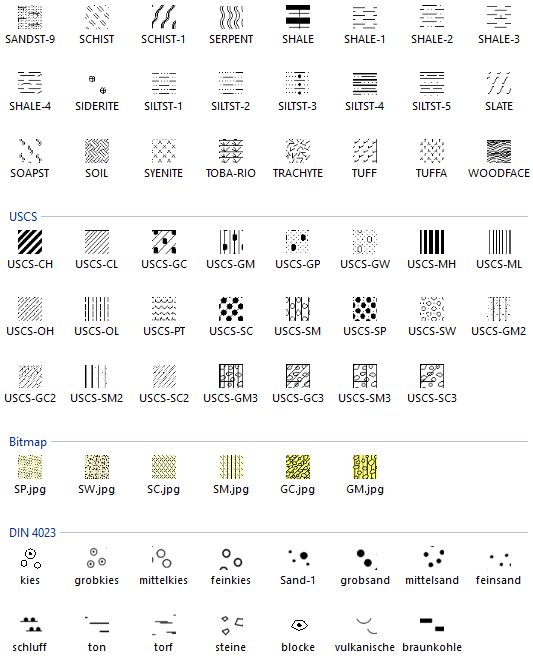
Task: Select the yellow GC.jpg bitmap
Action: click(298, 467)
